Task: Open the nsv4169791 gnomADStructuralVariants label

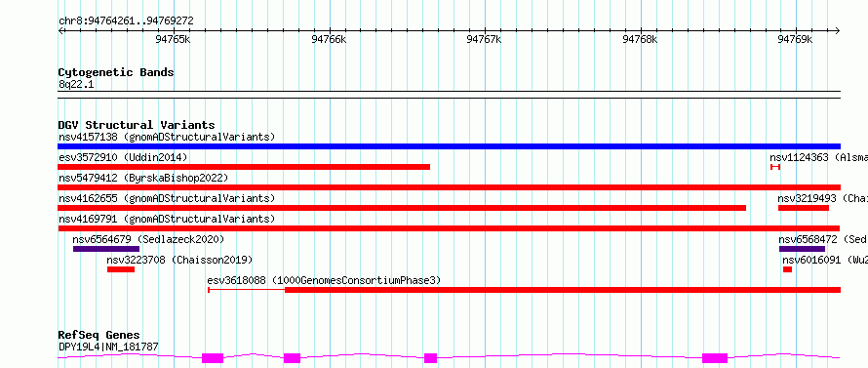Action: (x=167, y=219)
